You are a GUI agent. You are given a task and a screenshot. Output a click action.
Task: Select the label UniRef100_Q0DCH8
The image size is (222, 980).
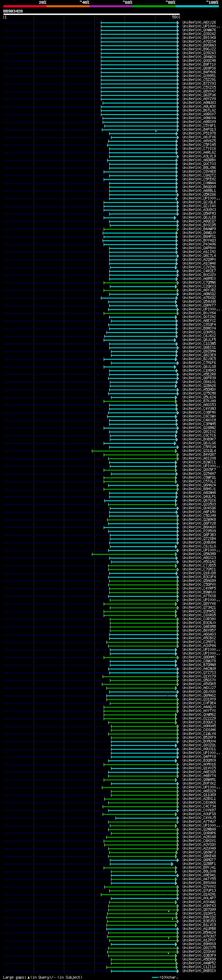click(199, 60)
